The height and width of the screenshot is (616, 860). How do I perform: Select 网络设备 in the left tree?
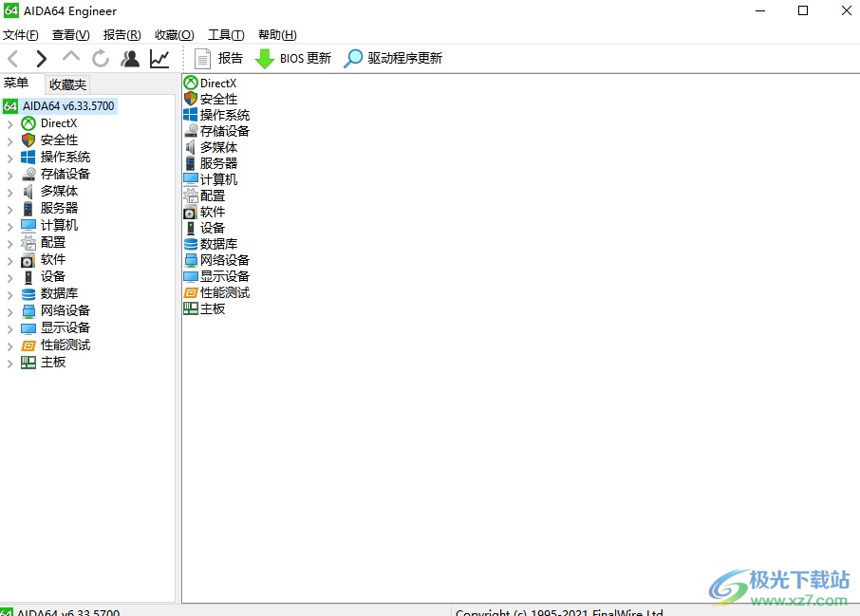65,310
